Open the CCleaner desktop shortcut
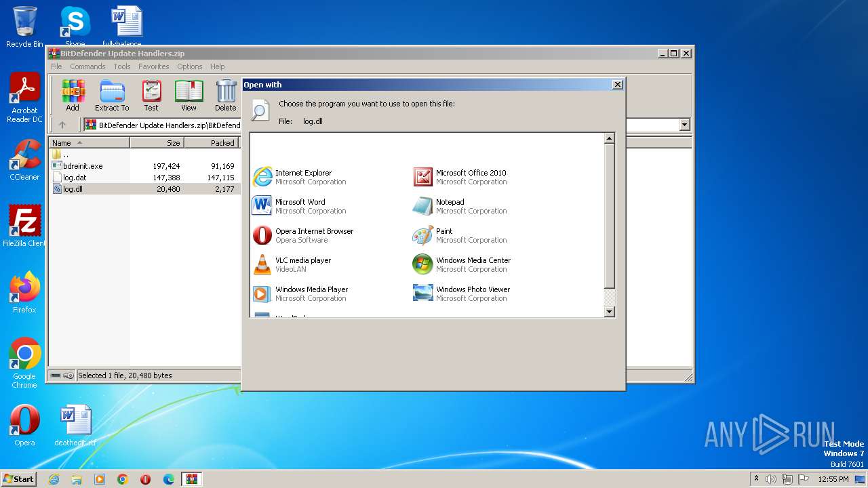868x488 pixels. point(24,160)
